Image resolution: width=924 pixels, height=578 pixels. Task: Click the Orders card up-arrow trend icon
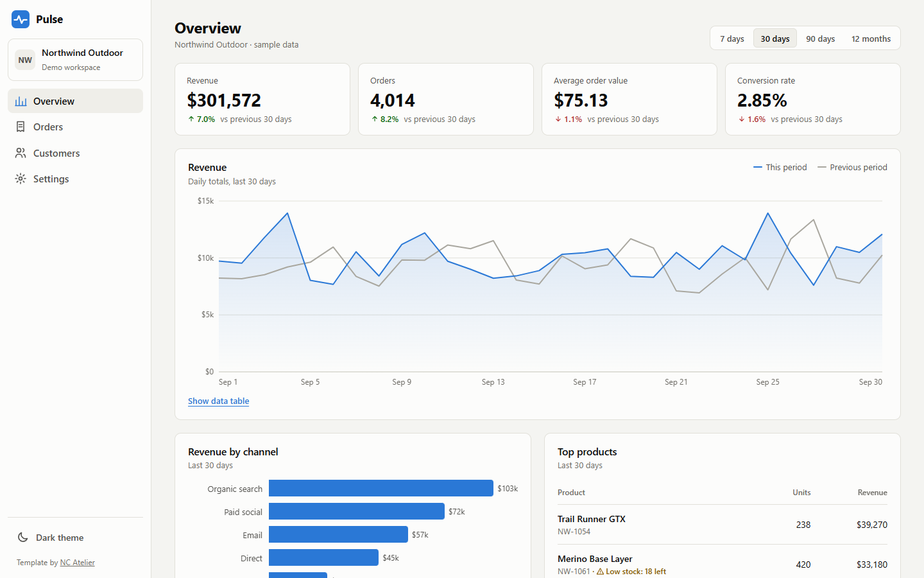(x=375, y=119)
